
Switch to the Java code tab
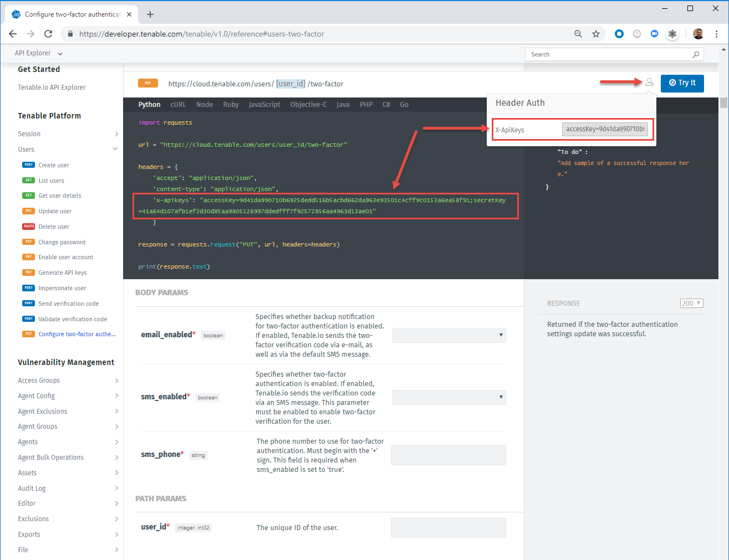coord(343,105)
